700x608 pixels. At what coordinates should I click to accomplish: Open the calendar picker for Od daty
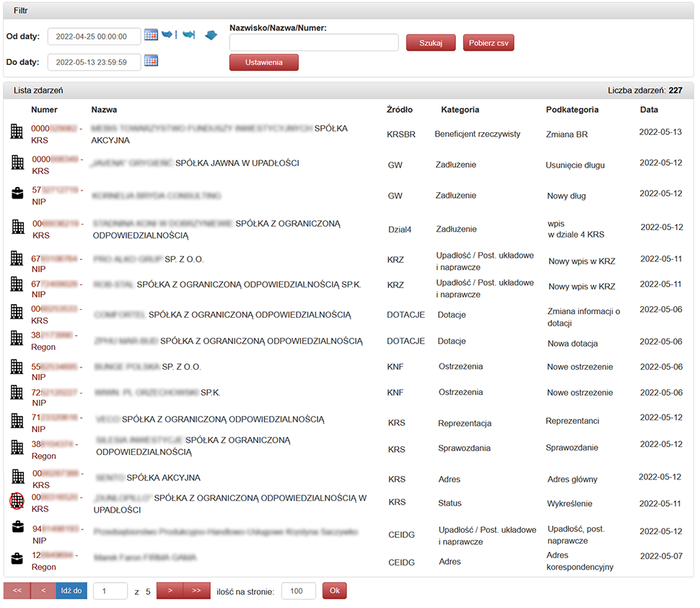(x=151, y=35)
